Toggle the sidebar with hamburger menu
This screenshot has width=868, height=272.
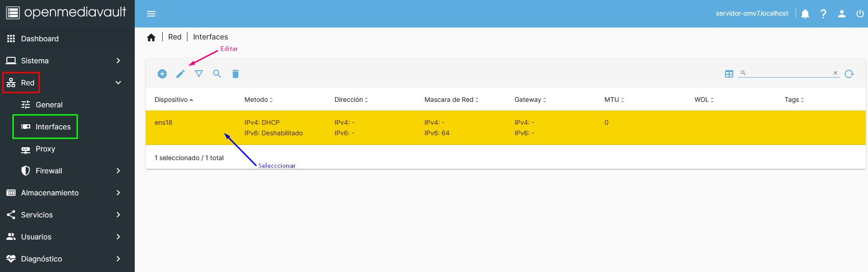point(151,14)
